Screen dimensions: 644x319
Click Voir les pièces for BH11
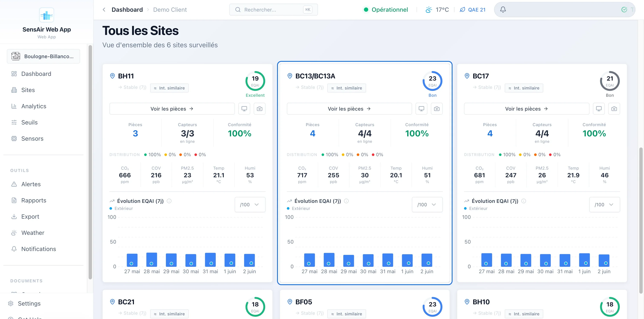point(172,109)
